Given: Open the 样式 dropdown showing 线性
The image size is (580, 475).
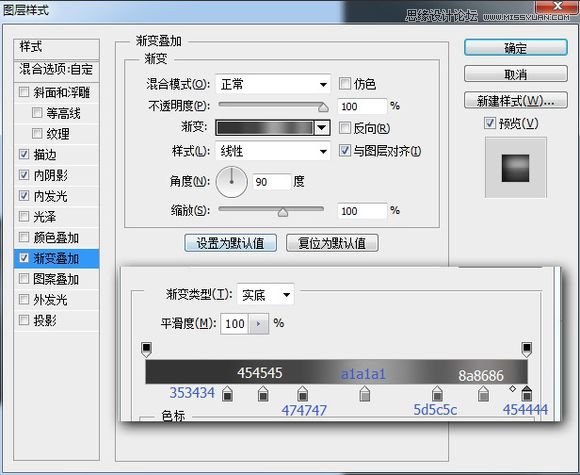Looking at the screenshot, I should [273, 151].
